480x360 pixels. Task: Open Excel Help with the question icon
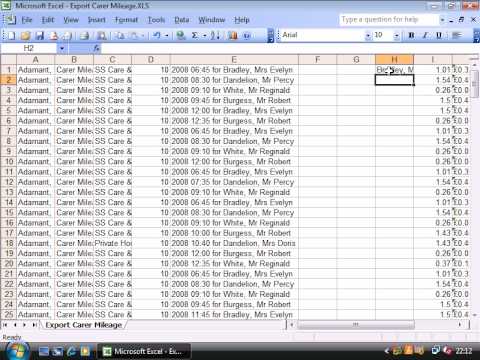click(x=247, y=35)
